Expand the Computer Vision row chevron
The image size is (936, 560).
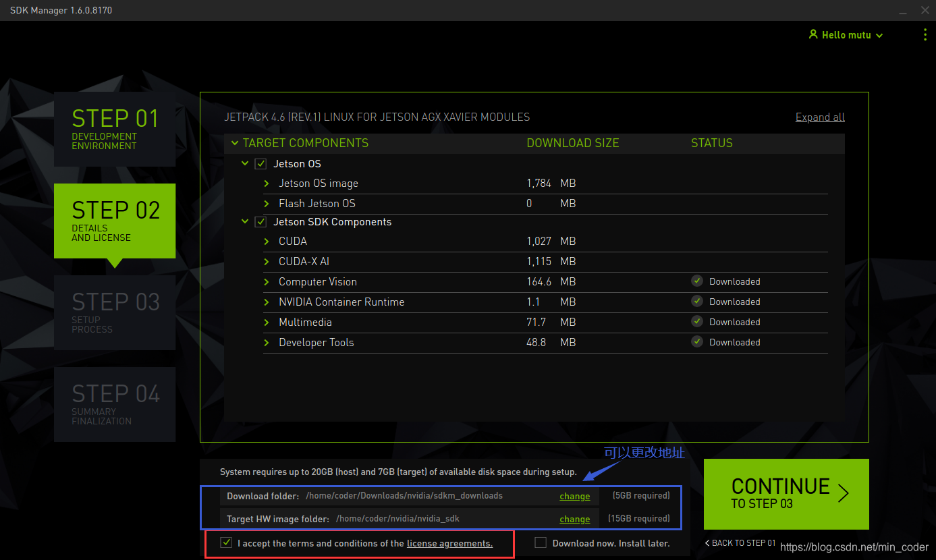(x=267, y=282)
